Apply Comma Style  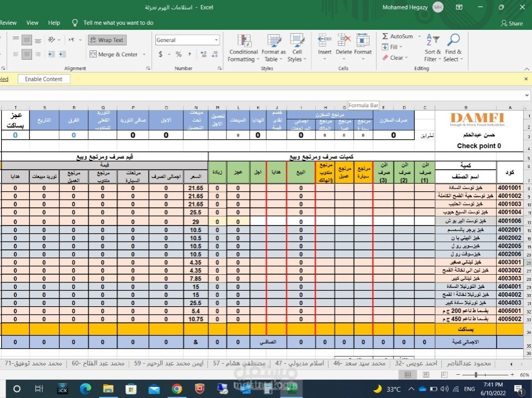click(190, 54)
